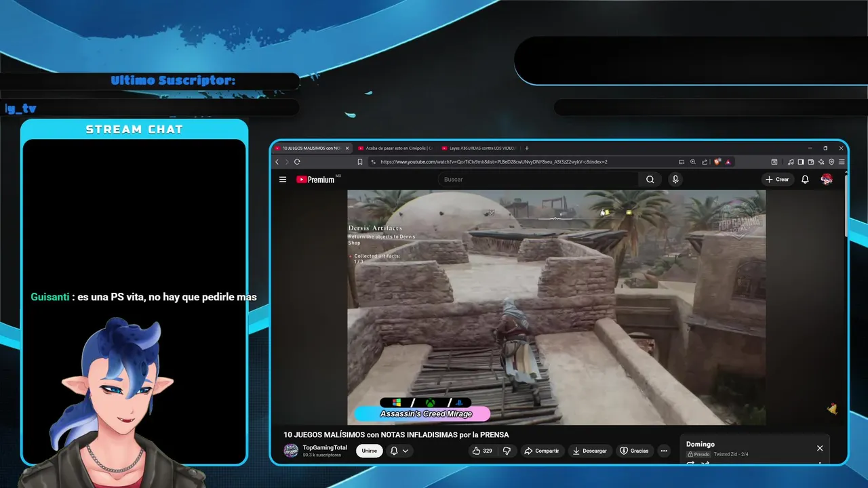Maximize the browser window
This screenshot has height=488, width=868.
tap(825, 148)
